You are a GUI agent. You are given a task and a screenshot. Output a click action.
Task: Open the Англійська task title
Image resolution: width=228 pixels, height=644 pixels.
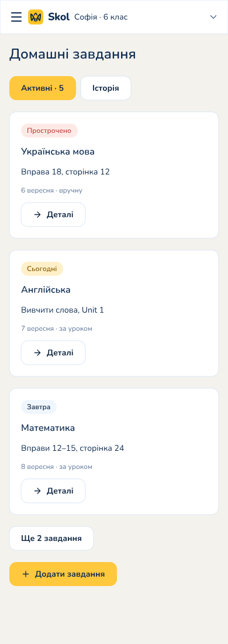click(x=46, y=290)
